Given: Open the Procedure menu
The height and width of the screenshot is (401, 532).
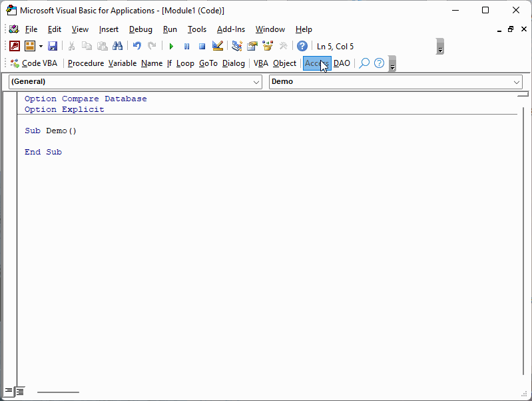Looking at the screenshot, I should pyautogui.click(x=86, y=63).
